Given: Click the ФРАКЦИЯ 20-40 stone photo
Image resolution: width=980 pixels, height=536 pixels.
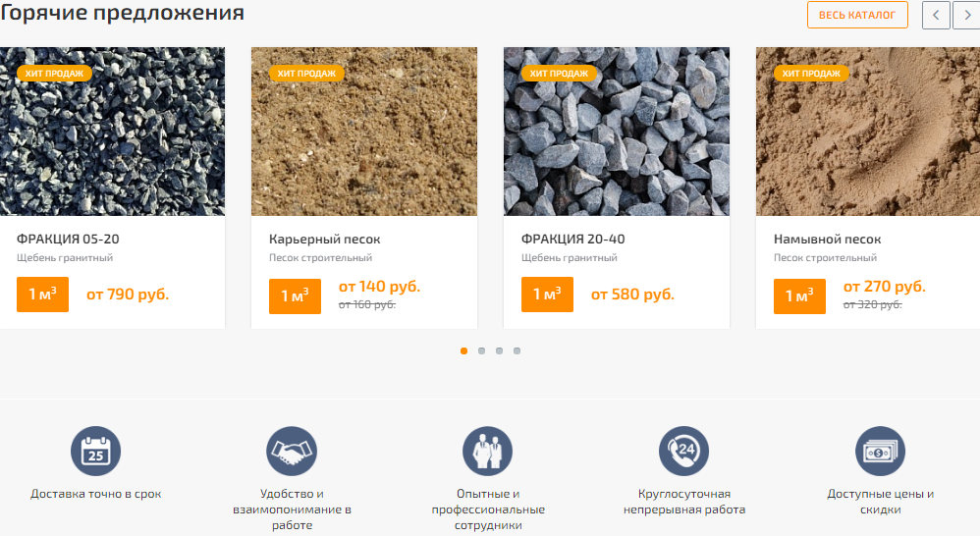Looking at the screenshot, I should tap(617, 132).
